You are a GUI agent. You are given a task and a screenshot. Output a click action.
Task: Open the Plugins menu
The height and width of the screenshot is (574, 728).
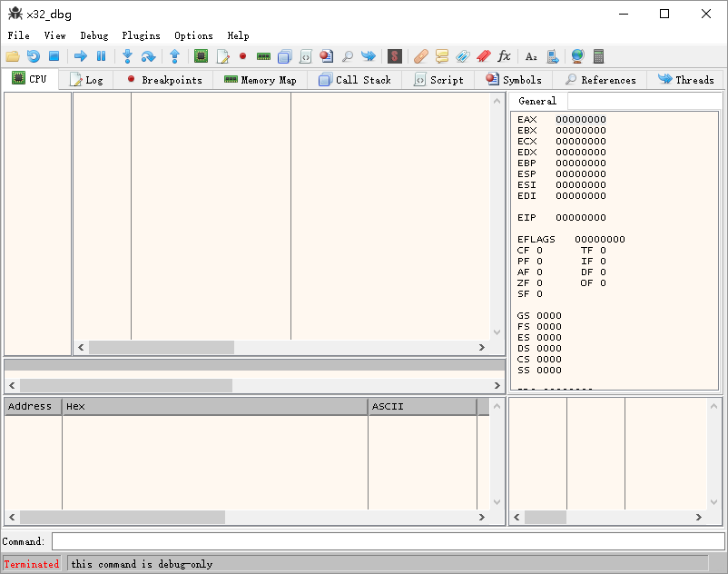(x=141, y=35)
